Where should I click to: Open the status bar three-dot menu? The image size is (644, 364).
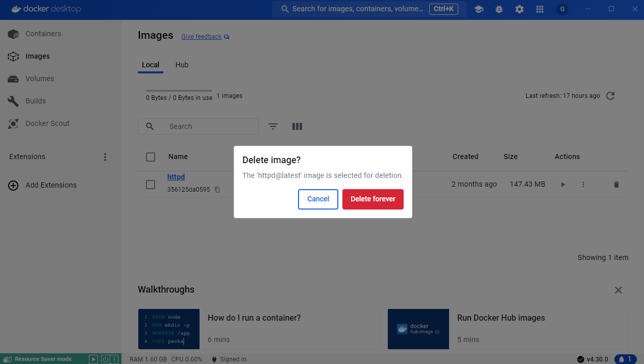114,359
